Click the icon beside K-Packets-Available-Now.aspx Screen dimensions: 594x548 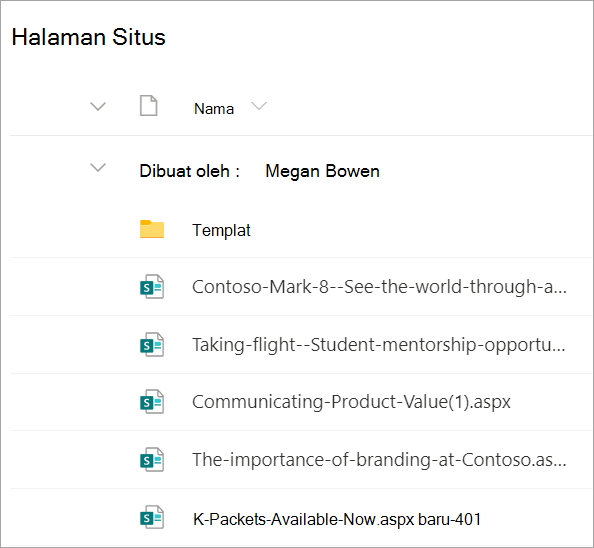pos(152,517)
